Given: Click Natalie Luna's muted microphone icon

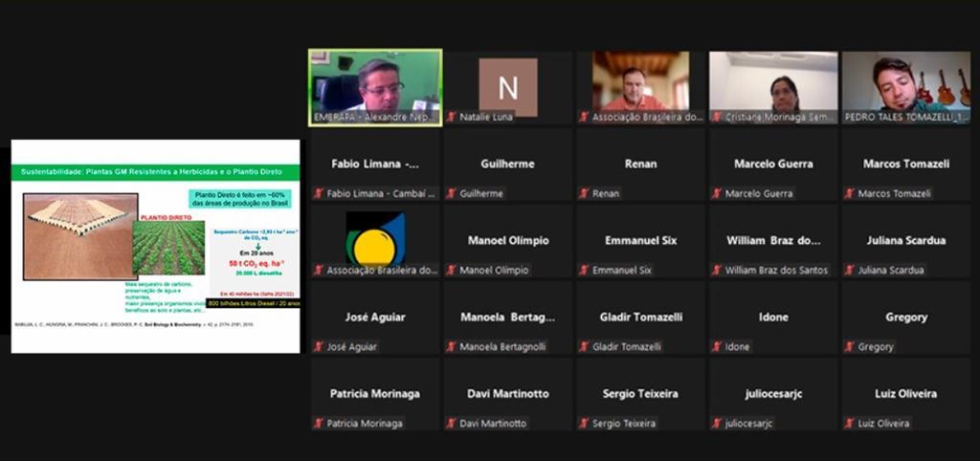Looking at the screenshot, I should [451, 117].
